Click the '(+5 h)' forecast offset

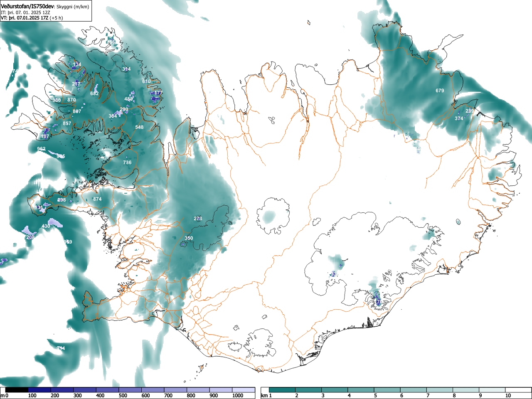pos(57,18)
